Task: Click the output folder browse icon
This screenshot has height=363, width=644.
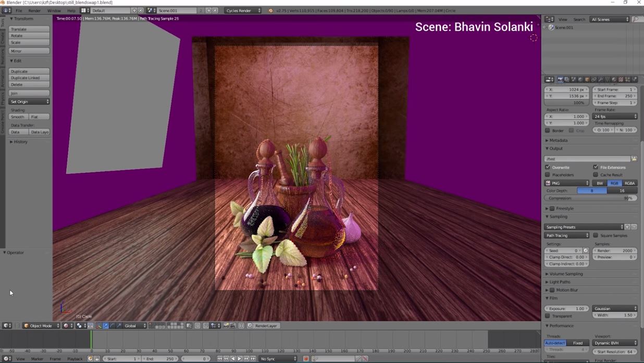Action: pos(634,159)
